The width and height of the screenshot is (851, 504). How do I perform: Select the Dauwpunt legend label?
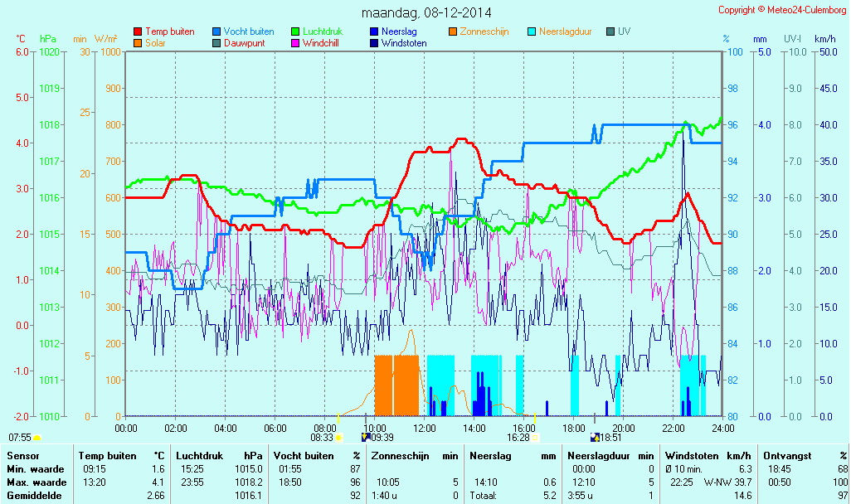tap(244, 43)
